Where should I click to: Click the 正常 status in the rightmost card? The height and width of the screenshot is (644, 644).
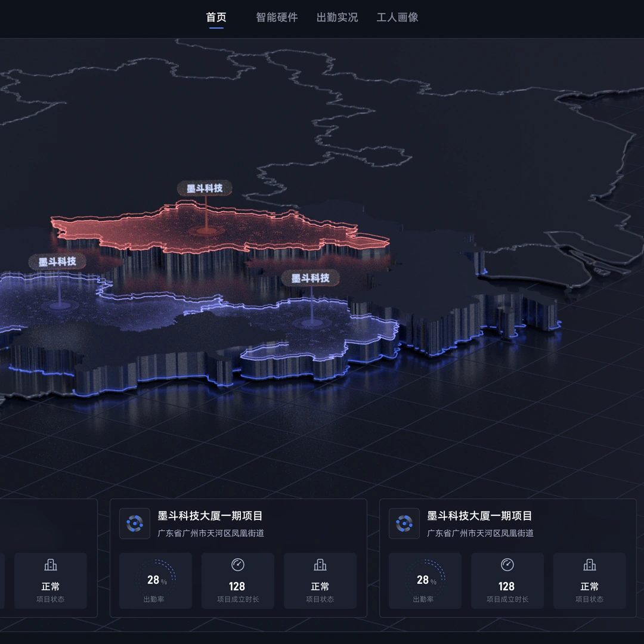point(589,587)
